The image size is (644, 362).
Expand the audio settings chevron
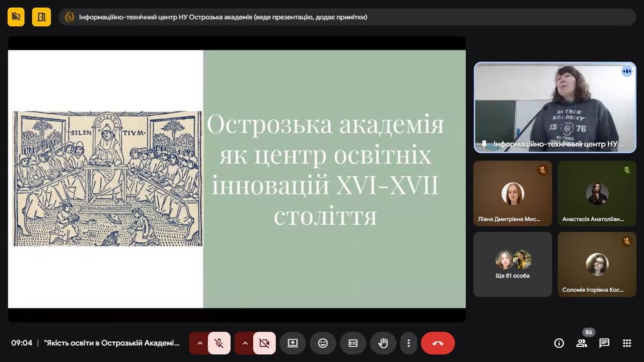coord(200,343)
